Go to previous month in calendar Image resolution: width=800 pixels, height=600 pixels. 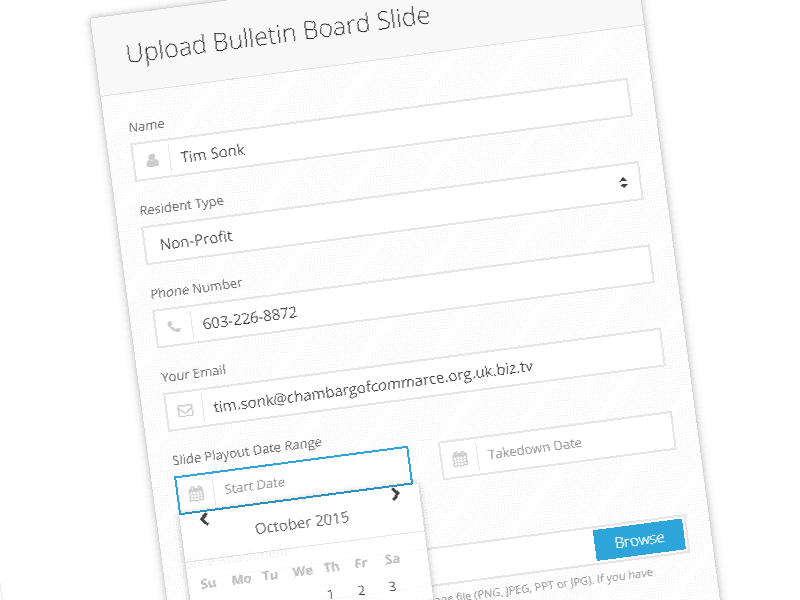[205, 518]
